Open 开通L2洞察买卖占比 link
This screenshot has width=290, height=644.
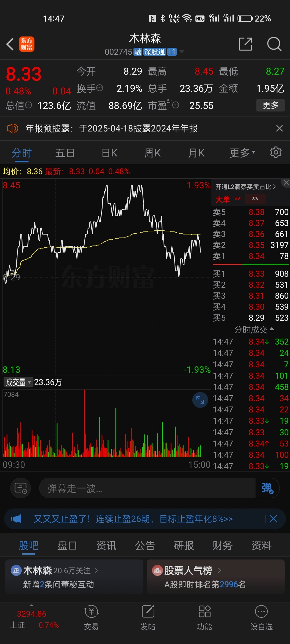(245, 187)
